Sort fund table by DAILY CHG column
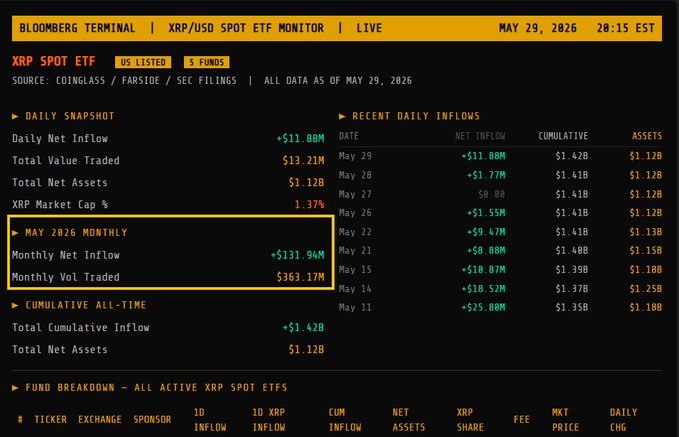The width and height of the screenshot is (679, 437). click(x=623, y=420)
